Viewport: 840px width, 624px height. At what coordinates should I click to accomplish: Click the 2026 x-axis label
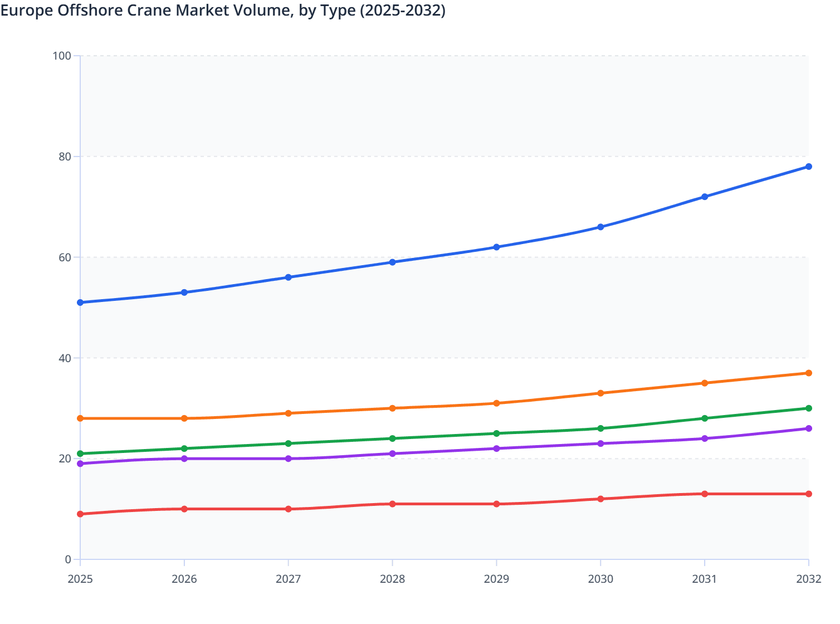click(184, 579)
